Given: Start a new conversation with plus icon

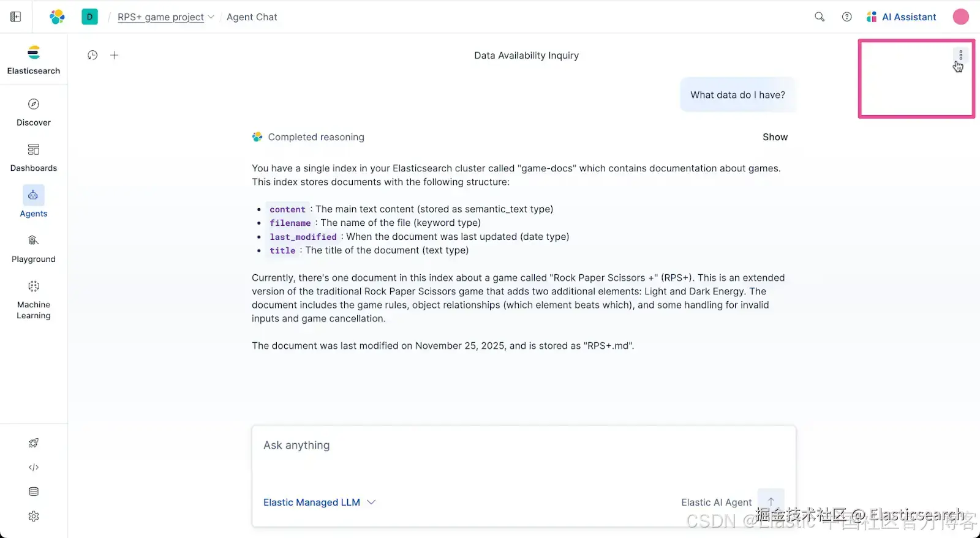Looking at the screenshot, I should point(114,55).
